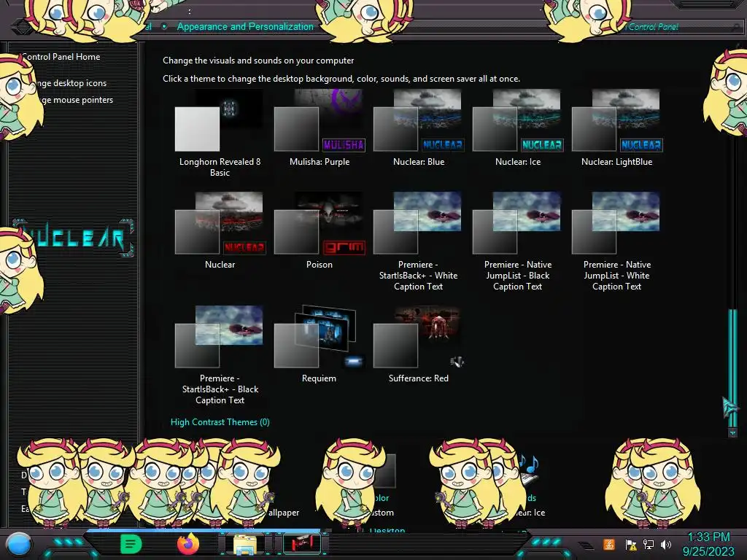The image size is (747, 560).
Task: Click the scrollbar down arrow
Action: pos(732,432)
